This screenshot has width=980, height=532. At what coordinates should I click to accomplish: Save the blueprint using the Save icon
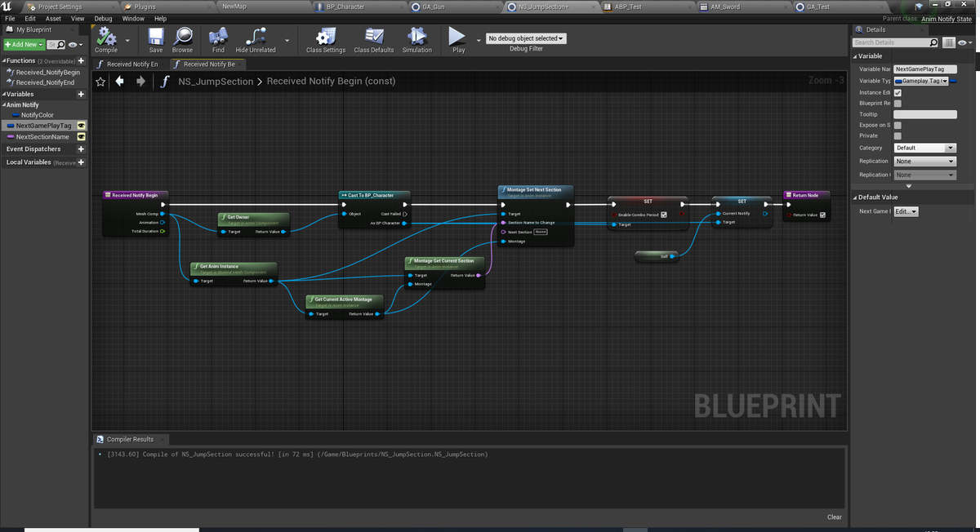[x=155, y=38]
